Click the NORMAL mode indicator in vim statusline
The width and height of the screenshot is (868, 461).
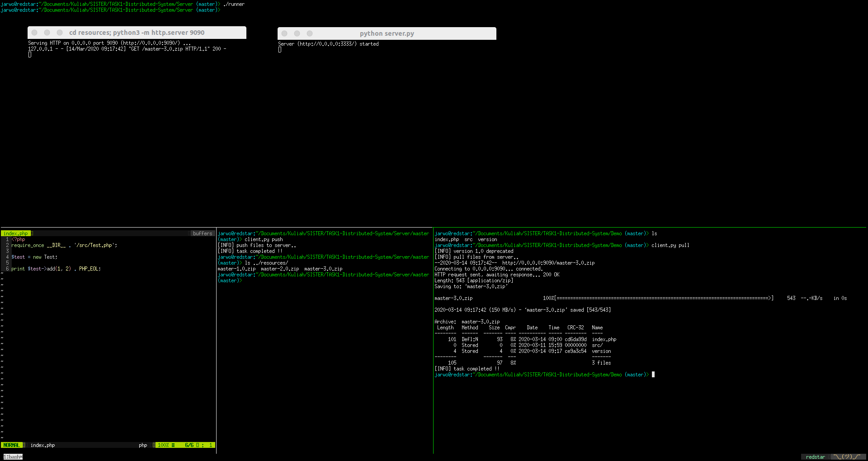click(12, 445)
